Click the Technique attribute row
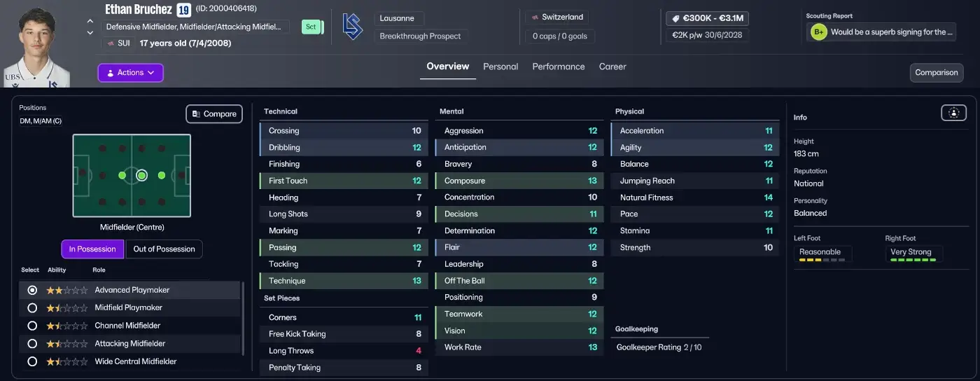 click(344, 281)
